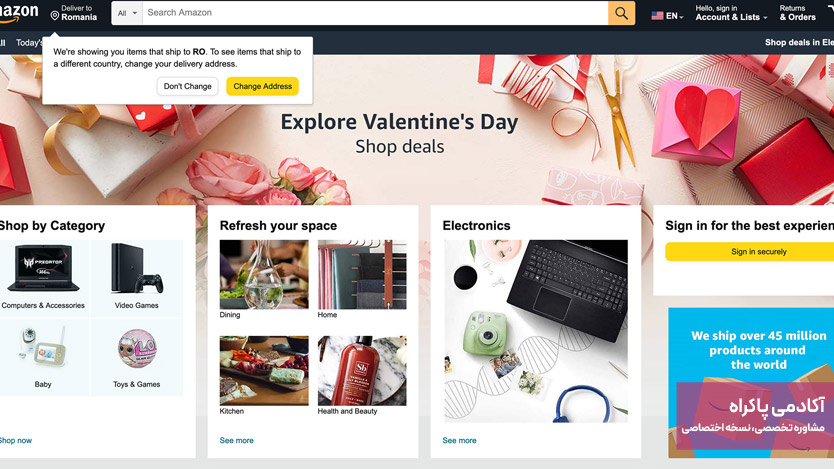Click the Deliver to Romania location pin
The height and width of the screenshot is (469, 834).
(x=54, y=16)
